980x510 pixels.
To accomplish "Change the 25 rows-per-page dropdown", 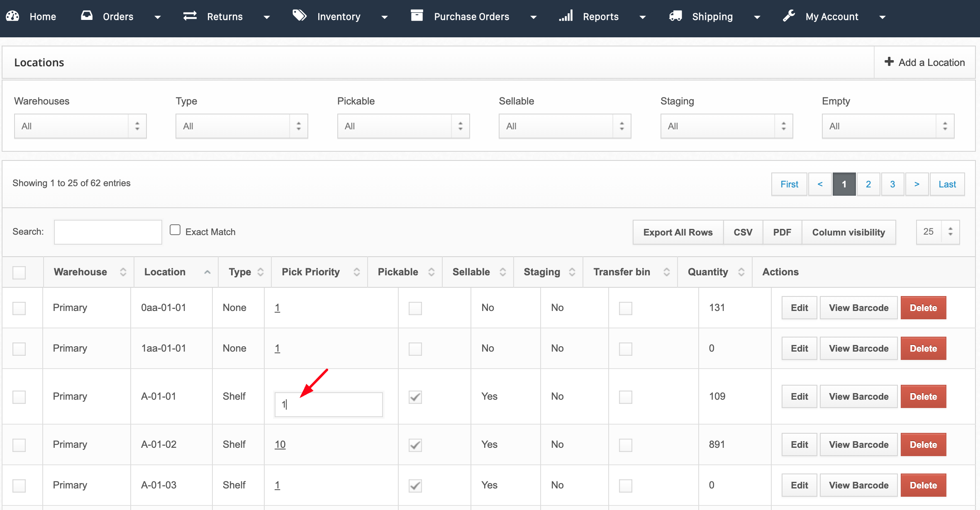I will pyautogui.click(x=938, y=232).
